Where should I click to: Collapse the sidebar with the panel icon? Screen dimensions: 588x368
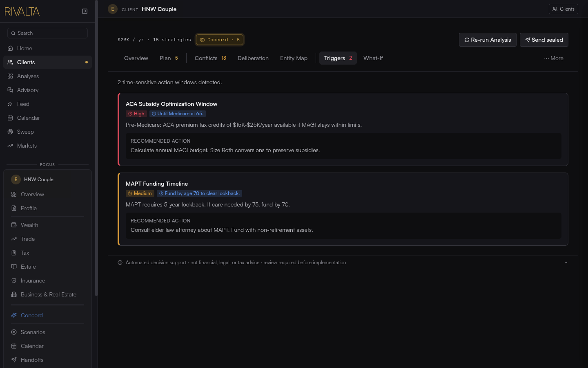coord(85,11)
